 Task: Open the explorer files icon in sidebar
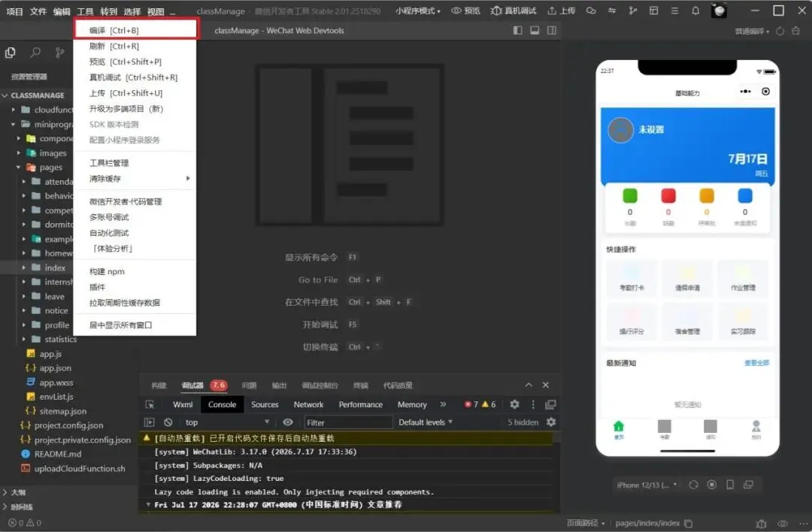coord(10,53)
